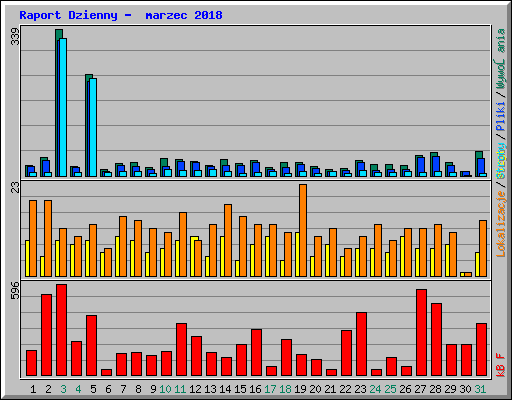Click the red kB bar for day 23
This screenshot has height=400, width=512.
pyautogui.click(x=361, y=344)
